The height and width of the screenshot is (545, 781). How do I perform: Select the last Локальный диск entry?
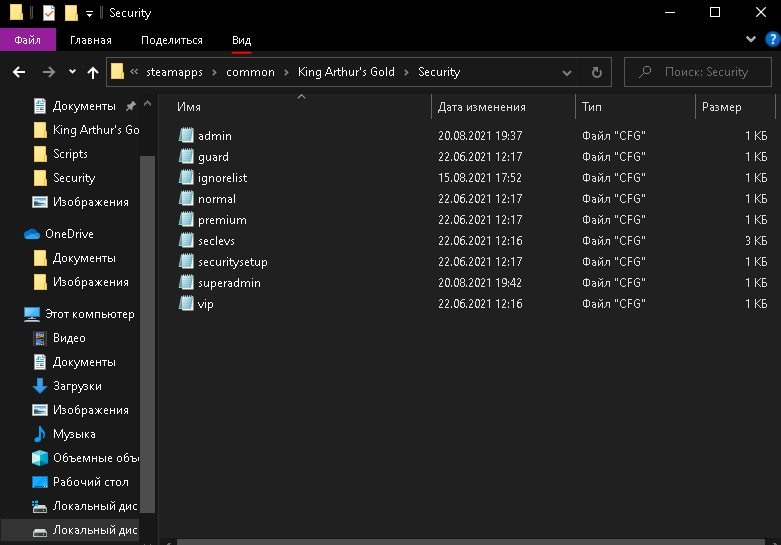(95, 530)
